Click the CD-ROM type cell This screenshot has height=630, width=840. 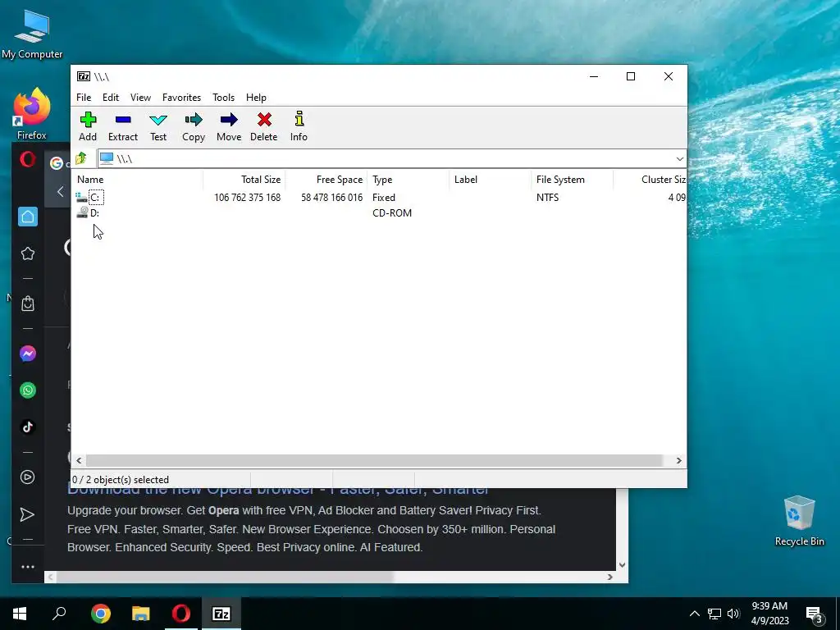tap(392, 213)
